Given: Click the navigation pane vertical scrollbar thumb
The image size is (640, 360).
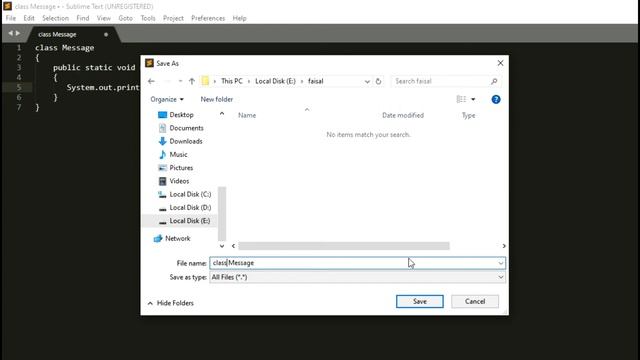Looking at the screenshot, I should pos(222,213).
